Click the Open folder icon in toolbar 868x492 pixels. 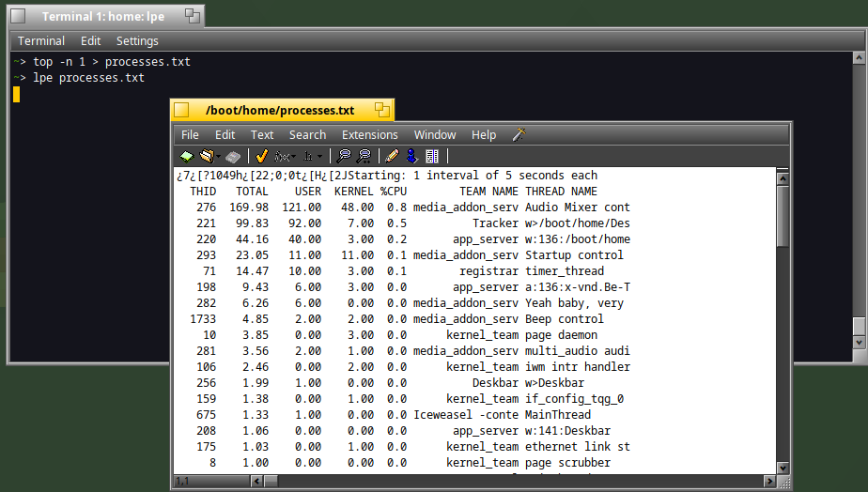[207, 157]
